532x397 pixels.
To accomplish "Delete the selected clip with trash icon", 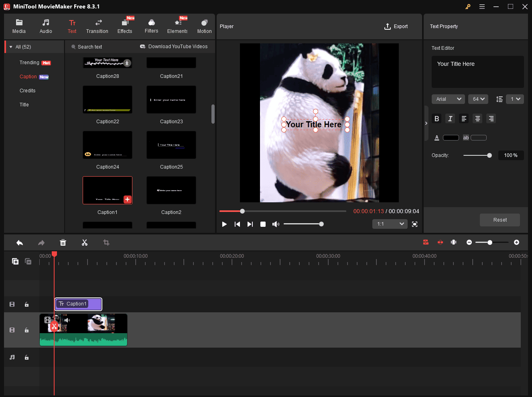I will 63,242.
